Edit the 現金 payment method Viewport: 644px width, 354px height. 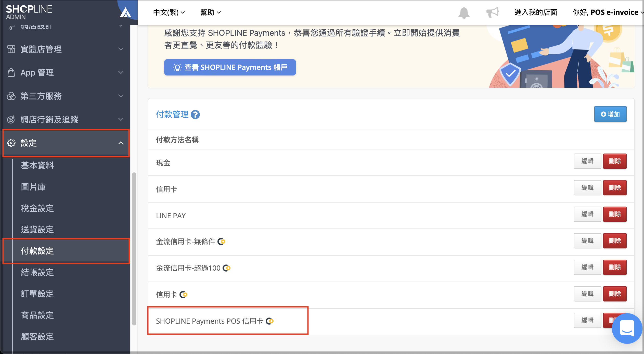587,161
